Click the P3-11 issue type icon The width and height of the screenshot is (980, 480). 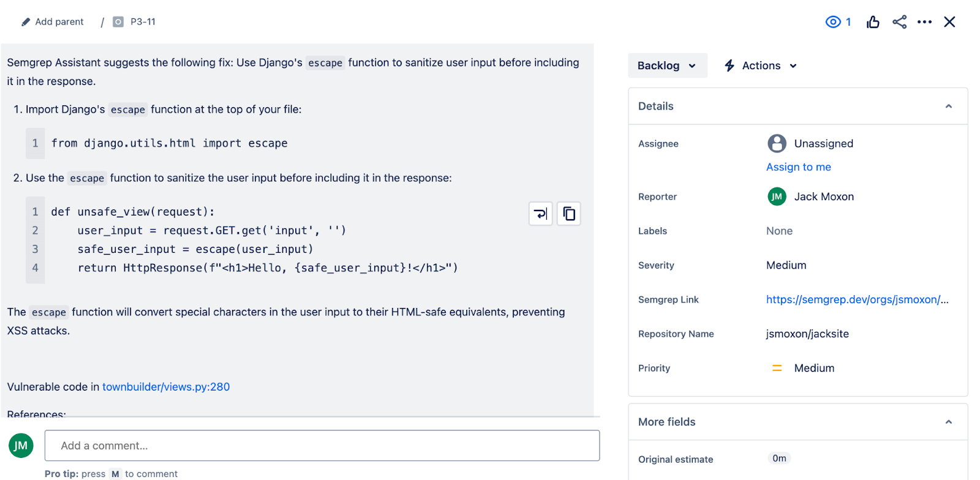coord(118,22)
